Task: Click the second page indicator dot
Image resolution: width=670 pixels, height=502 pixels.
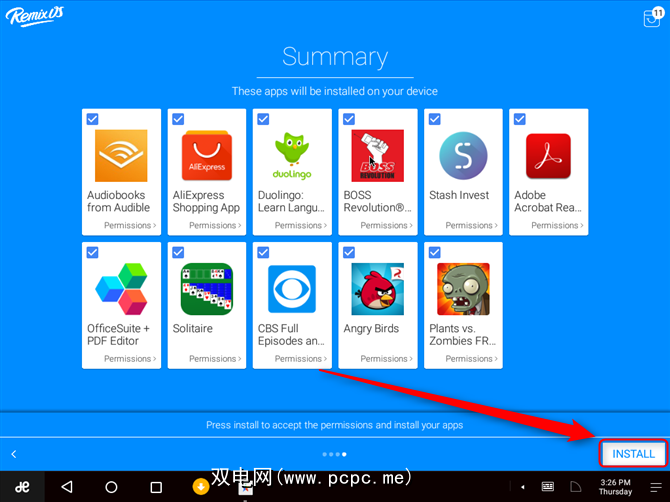Action: [x=331, y=454]
